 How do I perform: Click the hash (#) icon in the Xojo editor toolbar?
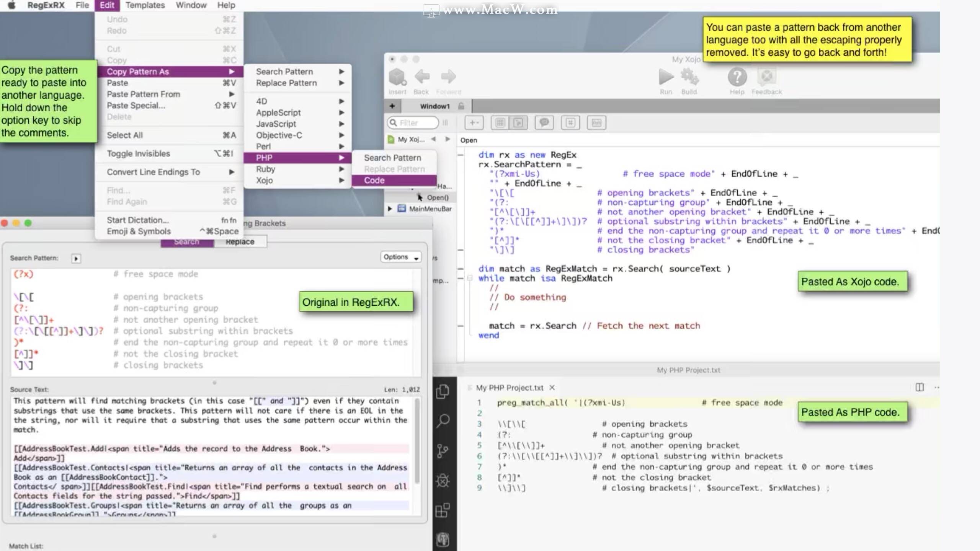point(570,123)
